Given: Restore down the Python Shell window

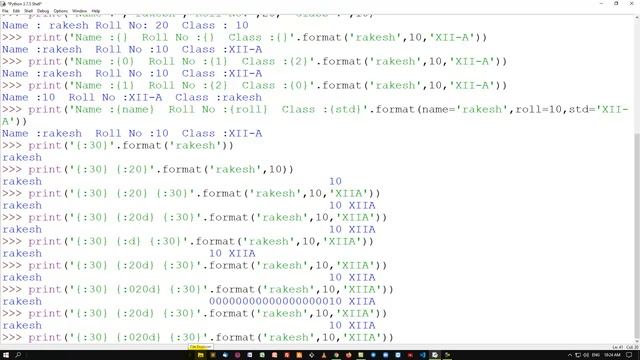Looking at the screenshot, I should click(616, 3).
